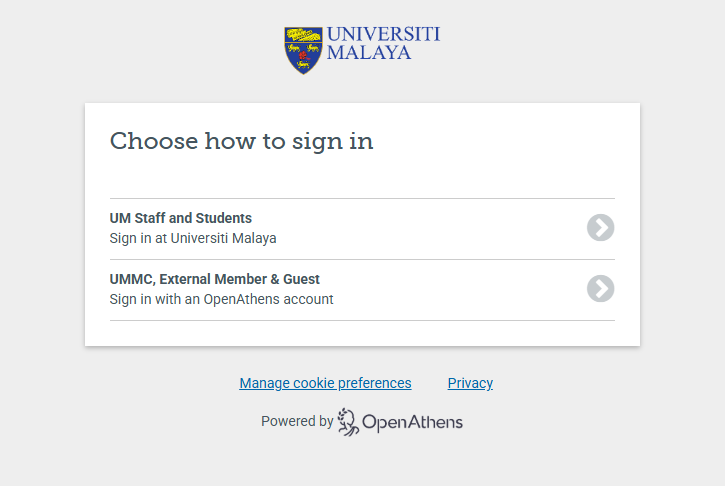Click the Choose how to sign in heading
This screenshot has width=725, height=486.
241,141
